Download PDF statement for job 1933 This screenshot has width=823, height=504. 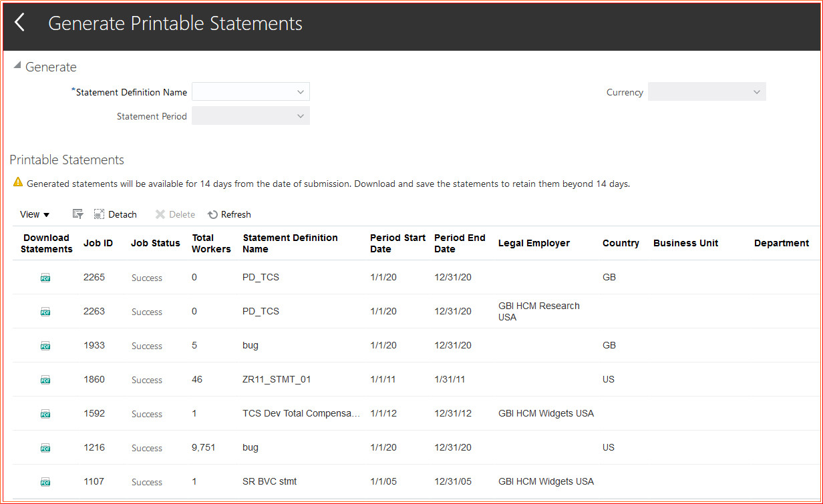coord(45,346)
